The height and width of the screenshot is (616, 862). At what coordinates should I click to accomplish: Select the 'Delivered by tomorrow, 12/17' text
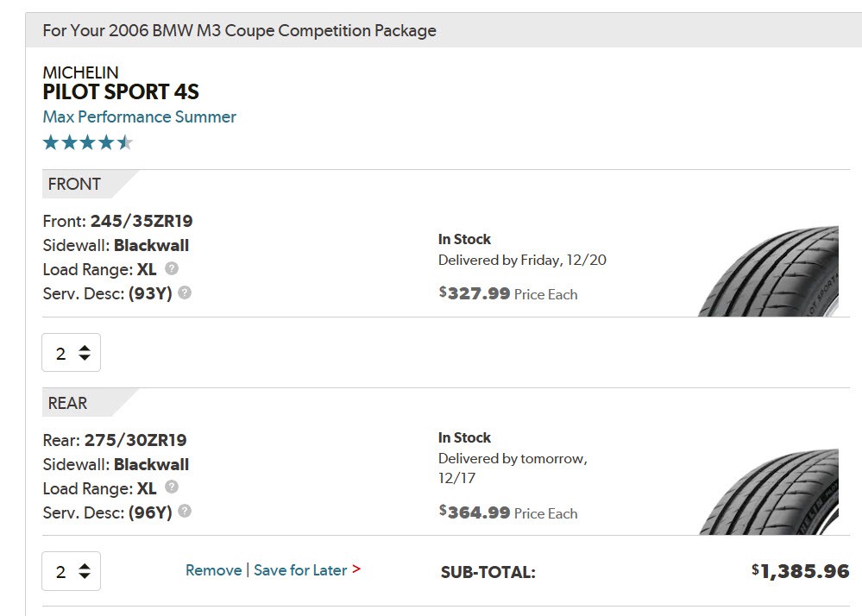click(x=513, y=468)
